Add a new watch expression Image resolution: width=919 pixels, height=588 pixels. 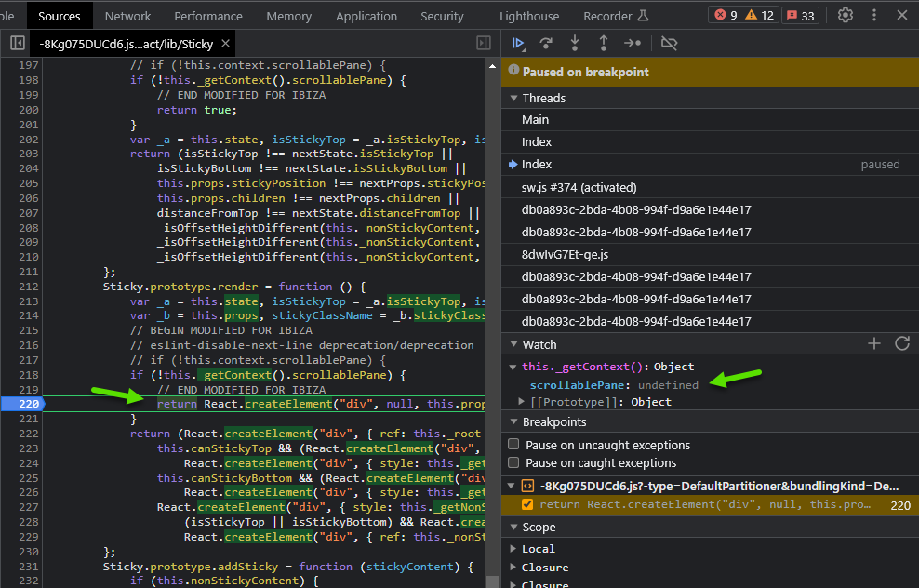pos(873,343)
